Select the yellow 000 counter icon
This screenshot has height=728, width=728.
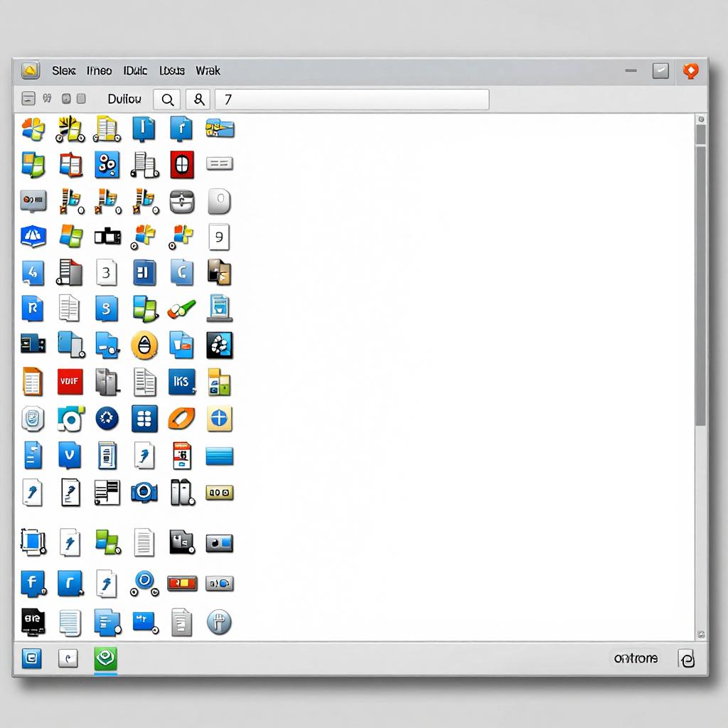219,493
